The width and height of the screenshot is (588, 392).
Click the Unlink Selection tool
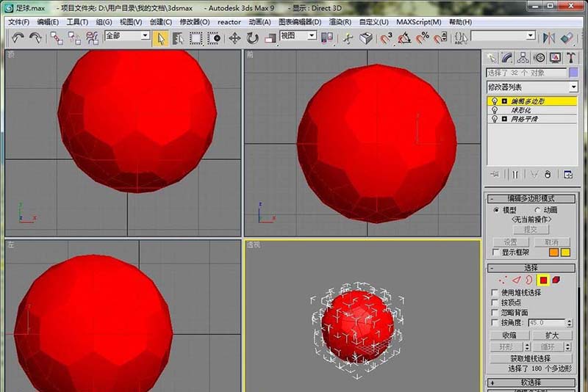coord(74,38)
